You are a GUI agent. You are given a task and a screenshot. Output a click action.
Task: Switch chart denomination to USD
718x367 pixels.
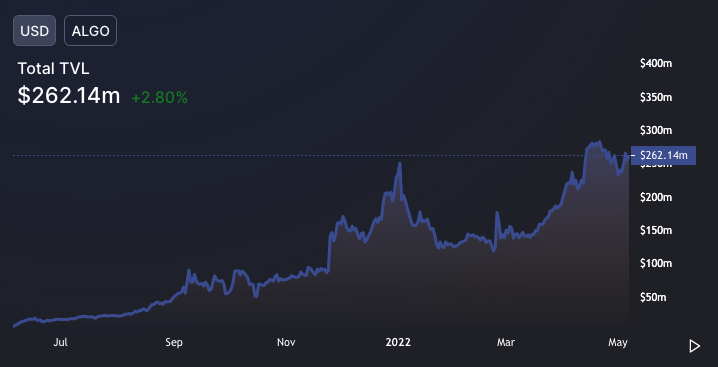tap(34, 31)
